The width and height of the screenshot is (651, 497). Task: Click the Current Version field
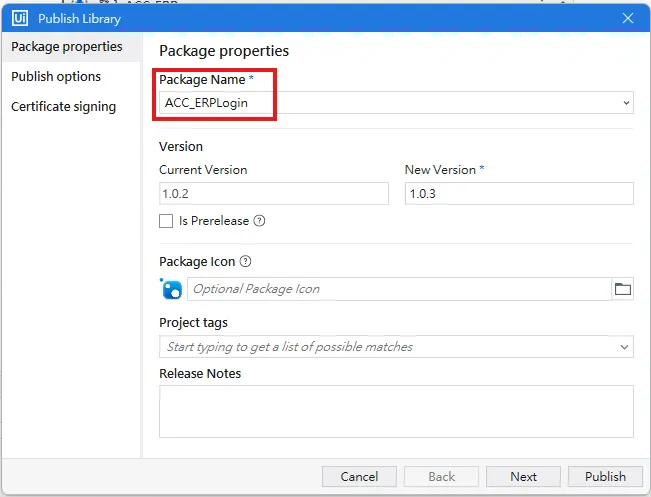click(273, 194)
